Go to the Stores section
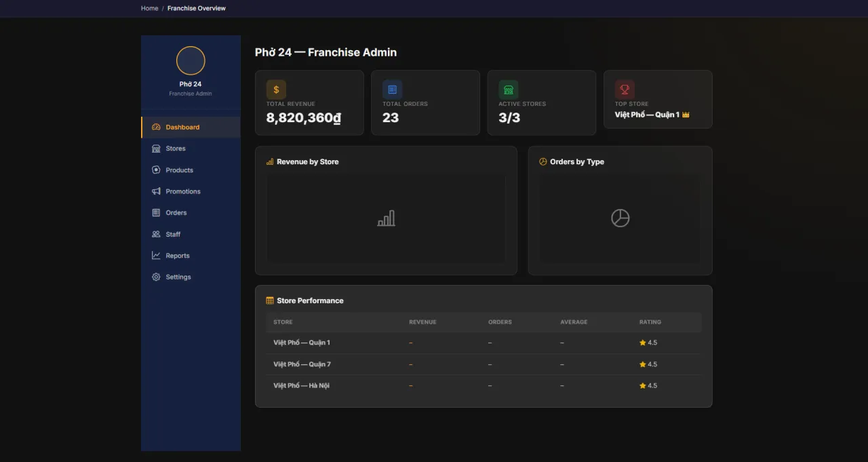 (x=191, y=149)
